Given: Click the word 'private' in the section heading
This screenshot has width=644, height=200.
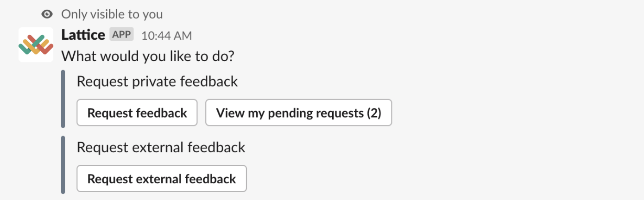Looking at the screenshot, I should click(x=154, y=82).
